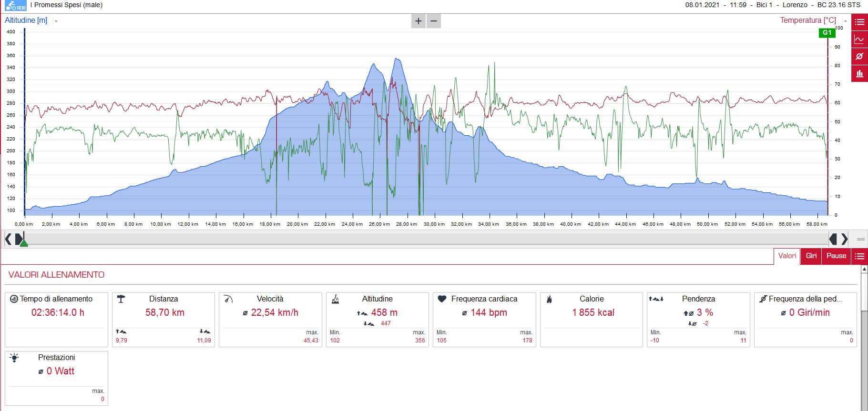Click the zoom in plus button
Viewport: 868px width, 411px height.
click(x=418, y=21)
